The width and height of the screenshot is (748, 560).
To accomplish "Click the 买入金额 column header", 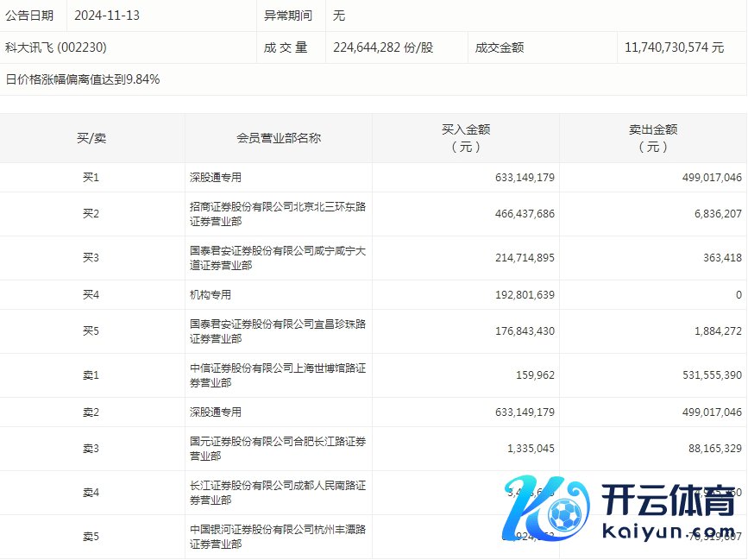I will coord(466,138).
